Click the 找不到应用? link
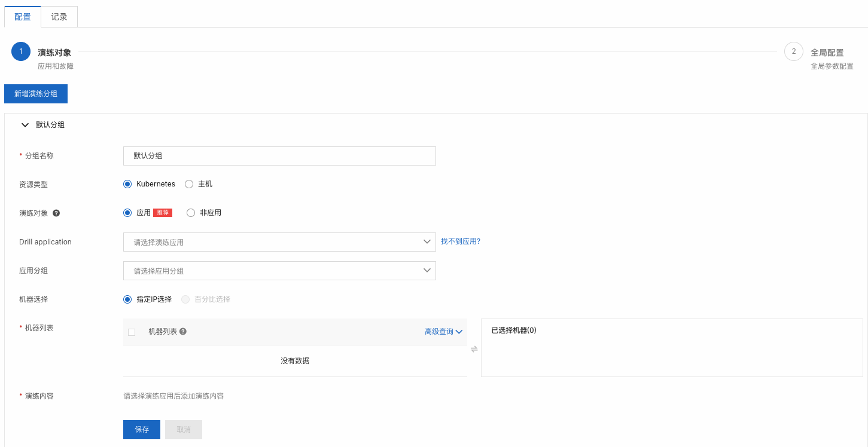The width and height of the screenshot is (868, 447). 460,241
